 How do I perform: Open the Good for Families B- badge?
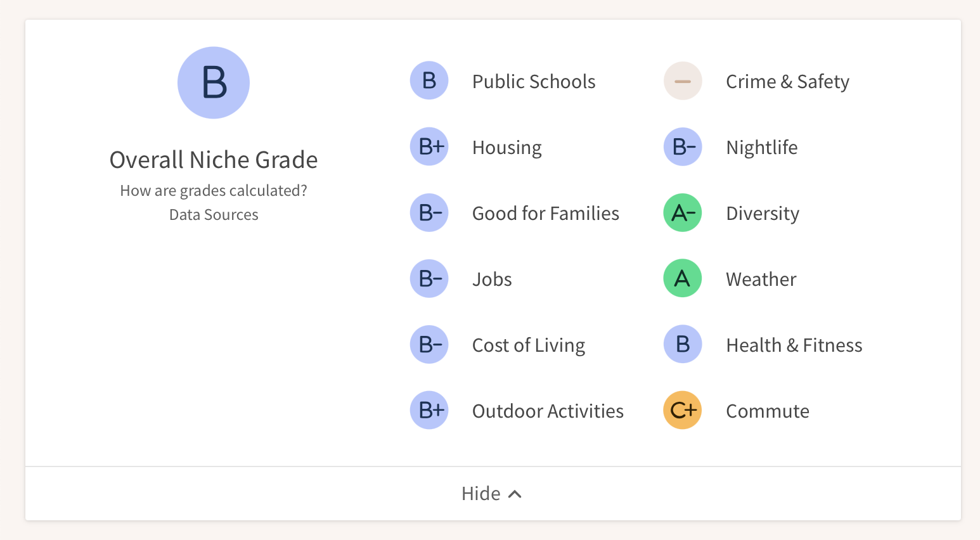point(429,212)
